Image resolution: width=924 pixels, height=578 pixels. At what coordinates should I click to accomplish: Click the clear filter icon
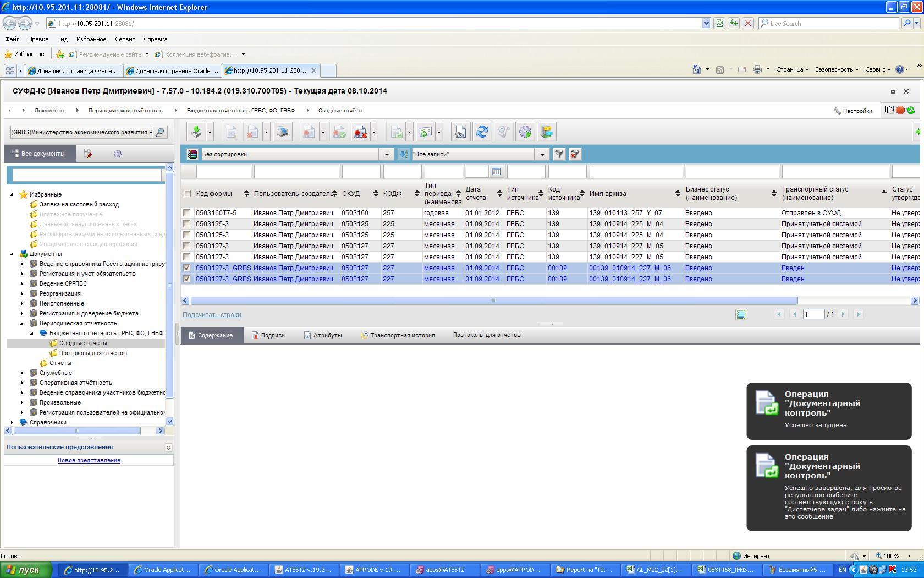[x=575, y=154]
